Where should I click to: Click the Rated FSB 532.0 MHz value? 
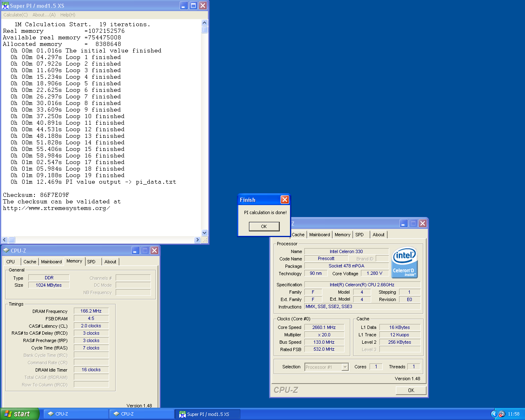[x=324, y=349]
